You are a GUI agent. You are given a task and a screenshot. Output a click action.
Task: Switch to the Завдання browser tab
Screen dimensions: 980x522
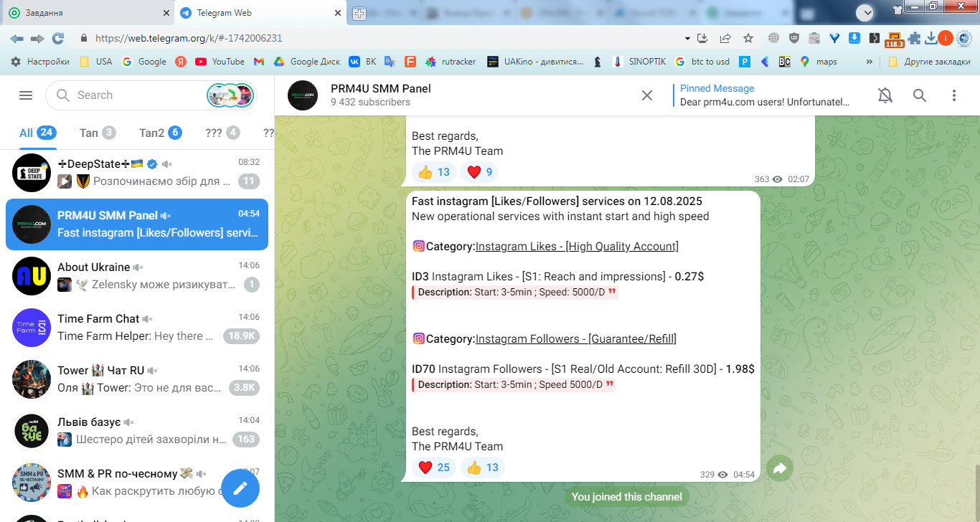(86, 13)
